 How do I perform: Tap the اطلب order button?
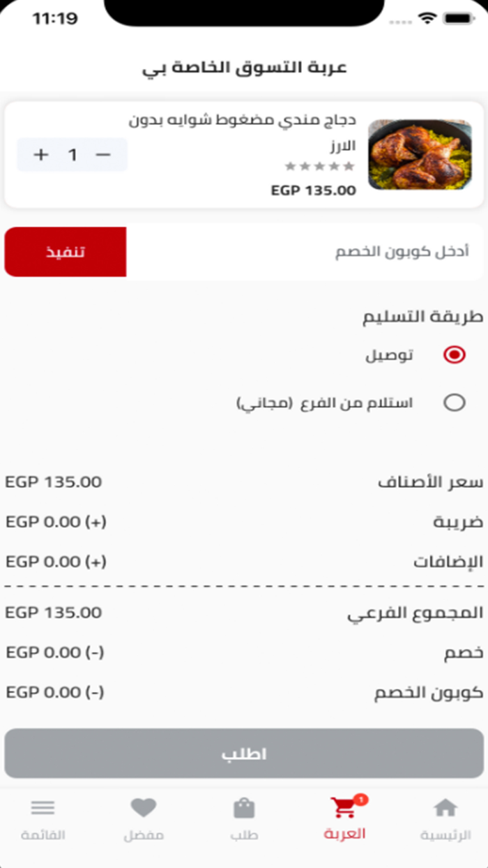pos(244,753)
